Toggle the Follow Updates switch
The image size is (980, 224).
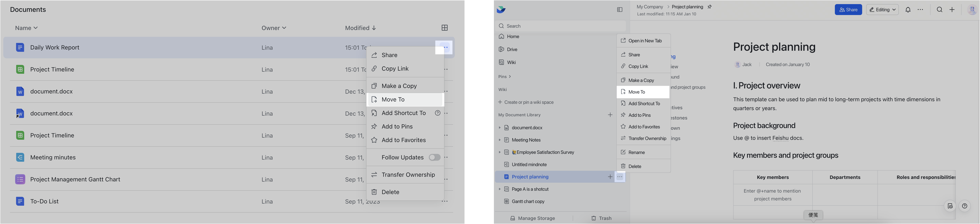(x=434, y=157)
